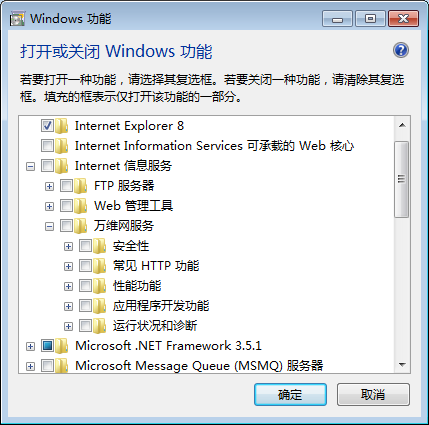Click the scrollbar down arrow in feature list

click(402, 365)
